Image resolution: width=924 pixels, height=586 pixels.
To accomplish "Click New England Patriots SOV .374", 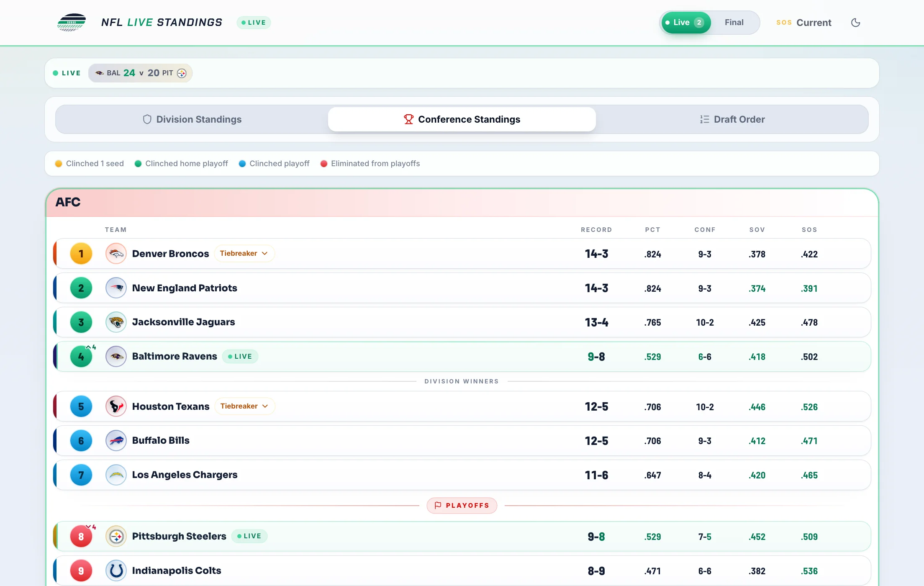I will tap(757, 288).
